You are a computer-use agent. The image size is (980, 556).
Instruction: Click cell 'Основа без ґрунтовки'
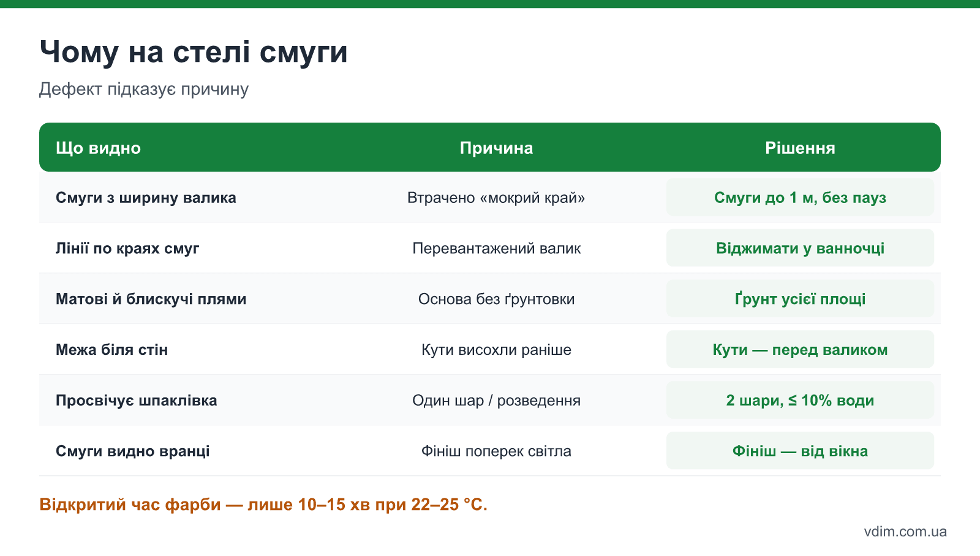tap(496, 299)
